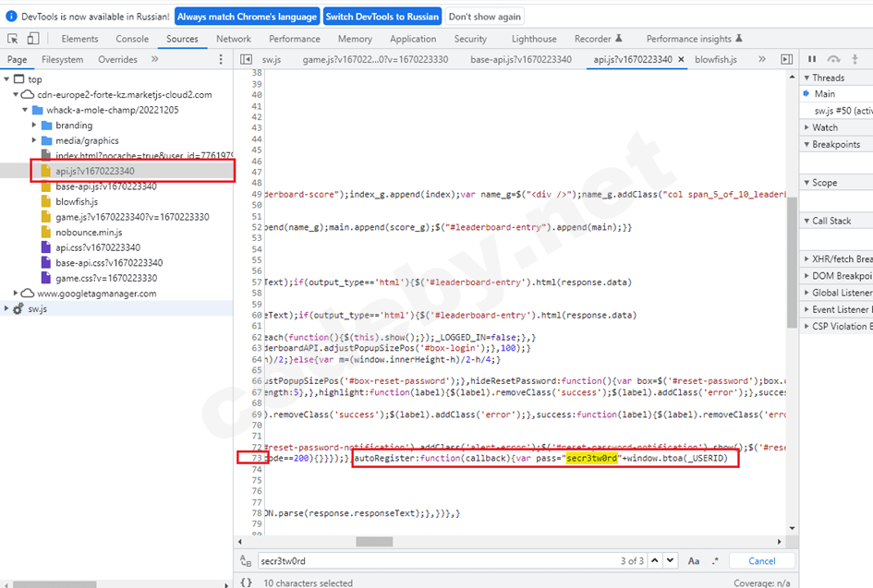
Task: Select nobounce.min.js in file tree
Action: pyautogui.click(x=89, y=232)
